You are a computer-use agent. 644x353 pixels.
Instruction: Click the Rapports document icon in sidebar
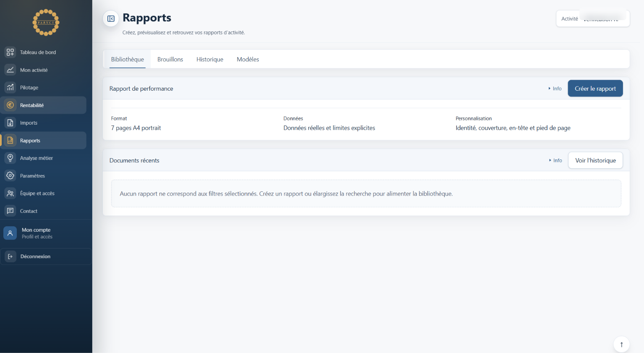10,140
